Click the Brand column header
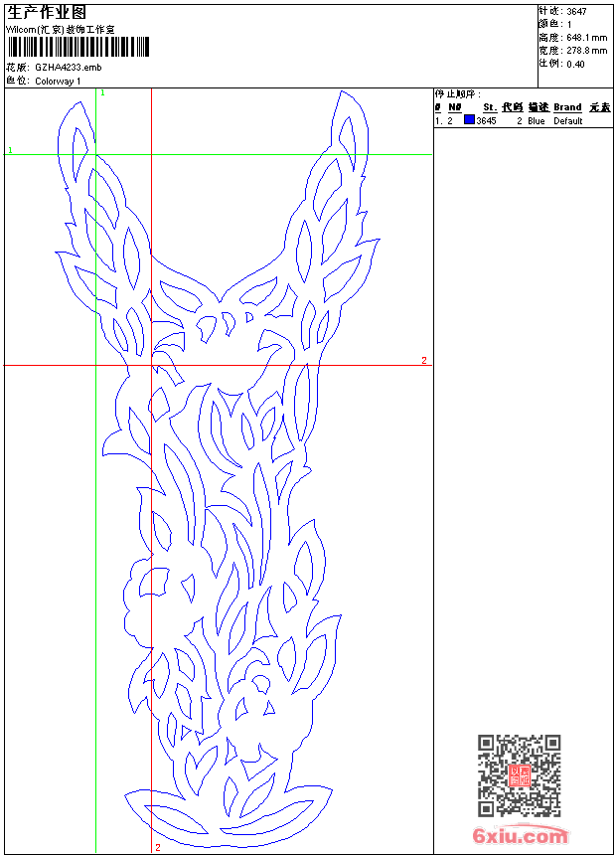 (567, 107)
